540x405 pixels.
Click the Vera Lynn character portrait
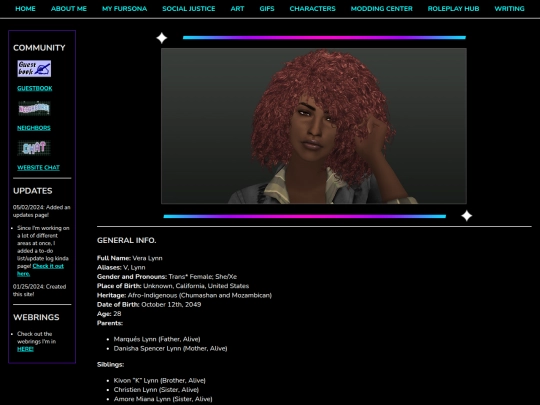314,126
